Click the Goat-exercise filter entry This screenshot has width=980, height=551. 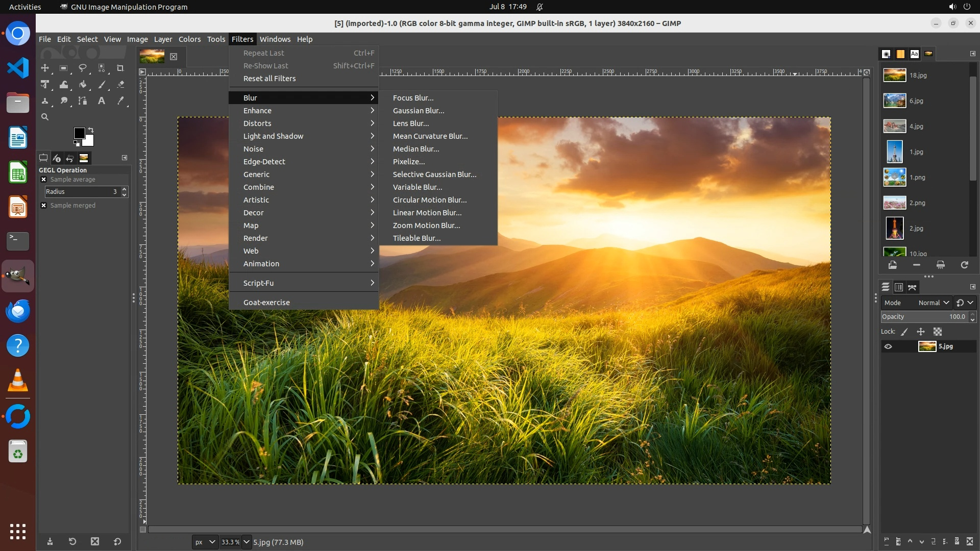pyautogui.click(x=266, y=303)
